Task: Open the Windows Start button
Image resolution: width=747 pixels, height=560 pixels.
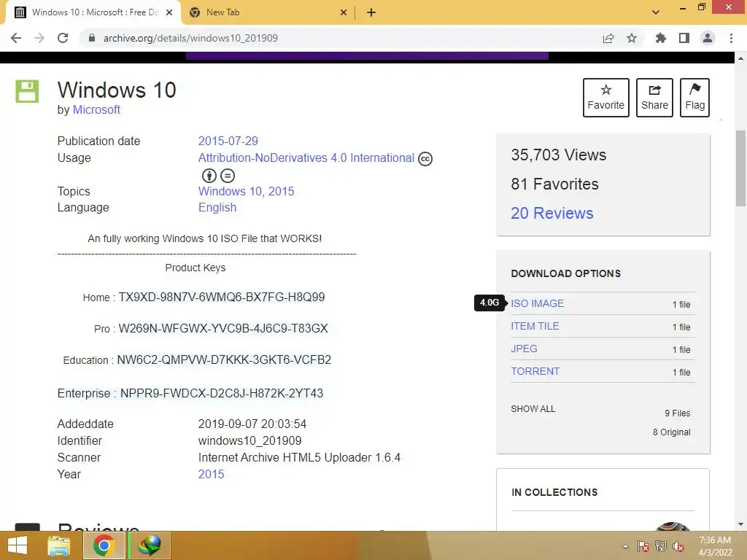Action: [18, 545]
